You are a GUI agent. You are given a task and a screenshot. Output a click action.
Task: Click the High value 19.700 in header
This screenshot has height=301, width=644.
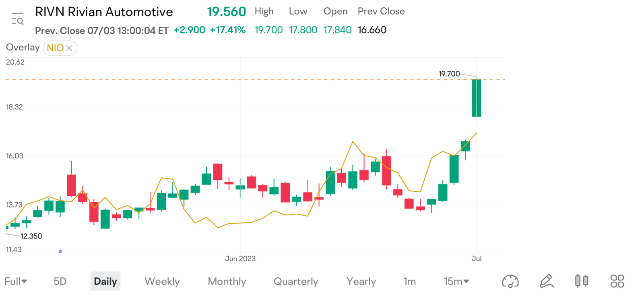(x=268, y=30)
